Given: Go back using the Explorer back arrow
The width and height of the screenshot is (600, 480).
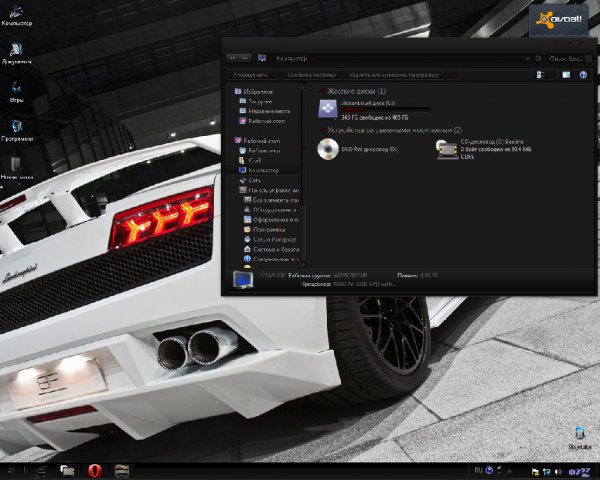Looking at the screenshot, I should click(x=232, y=58).
